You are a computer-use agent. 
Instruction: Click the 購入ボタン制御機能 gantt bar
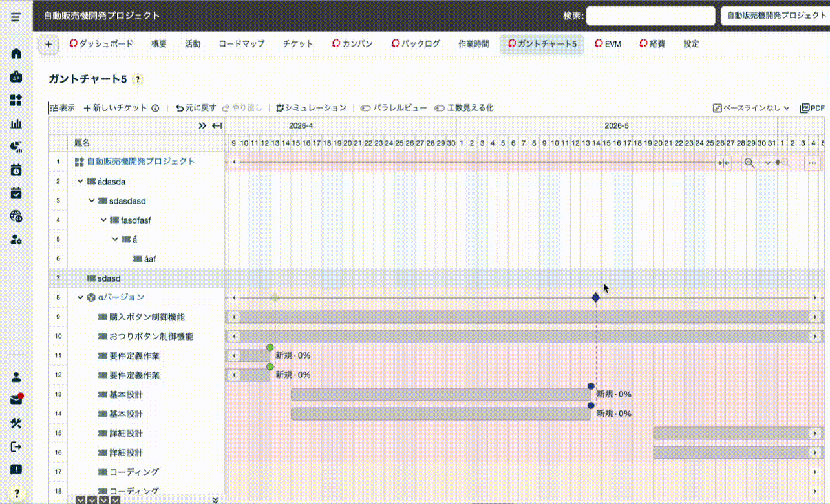(525, 317)
